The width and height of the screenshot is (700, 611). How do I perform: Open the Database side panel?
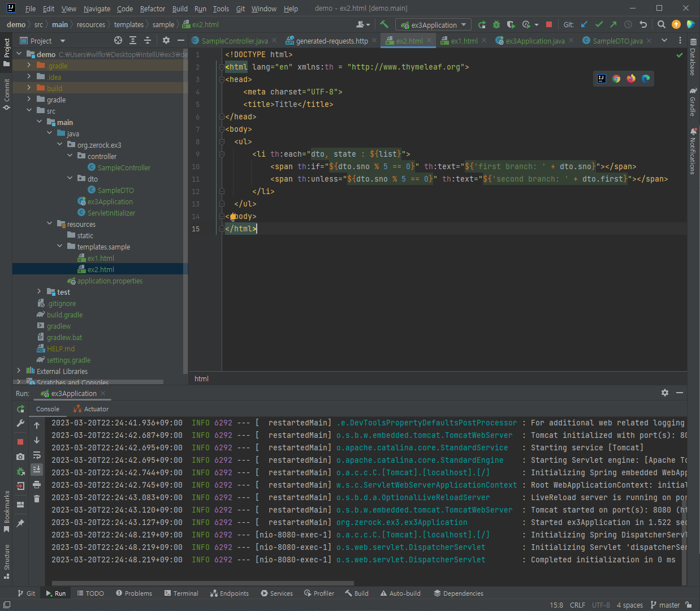pyautogui.click(x=693, y=57)
